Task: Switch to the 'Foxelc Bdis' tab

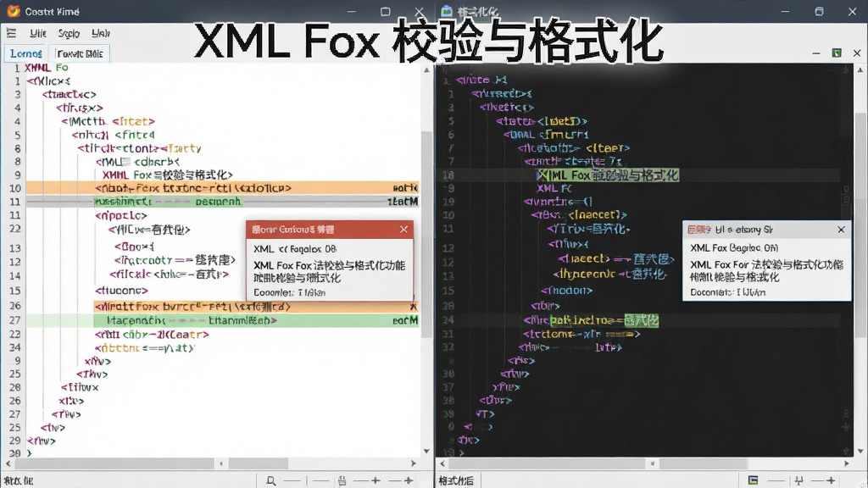Action: (x=80, y=53)
